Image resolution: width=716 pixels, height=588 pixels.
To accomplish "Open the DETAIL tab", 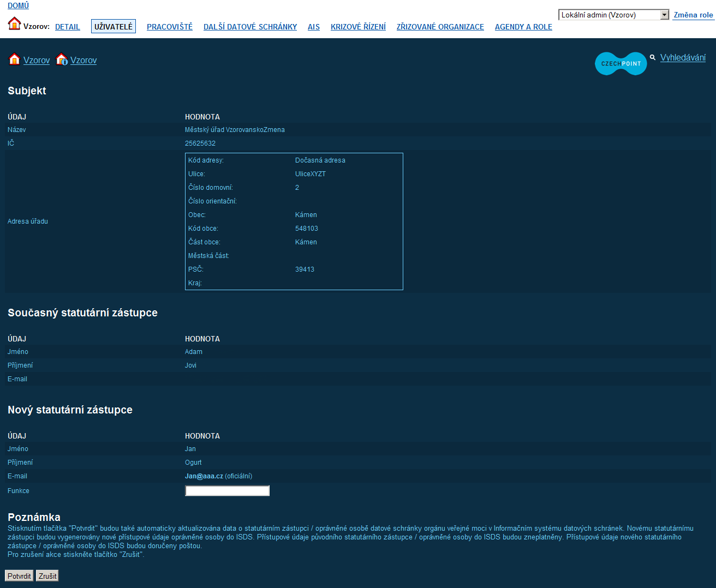I will (x=68, y=27).
